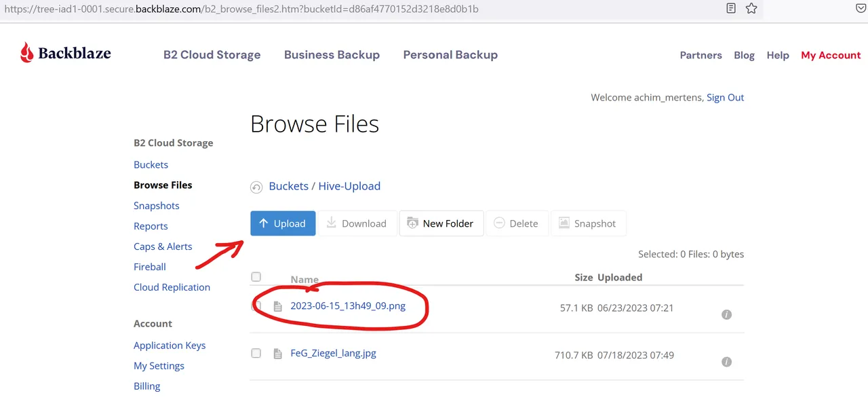The image size is (868, 406).
Task: Click Selected: 0 Files: 0 bytes text
Action: [x=691, y=255]
